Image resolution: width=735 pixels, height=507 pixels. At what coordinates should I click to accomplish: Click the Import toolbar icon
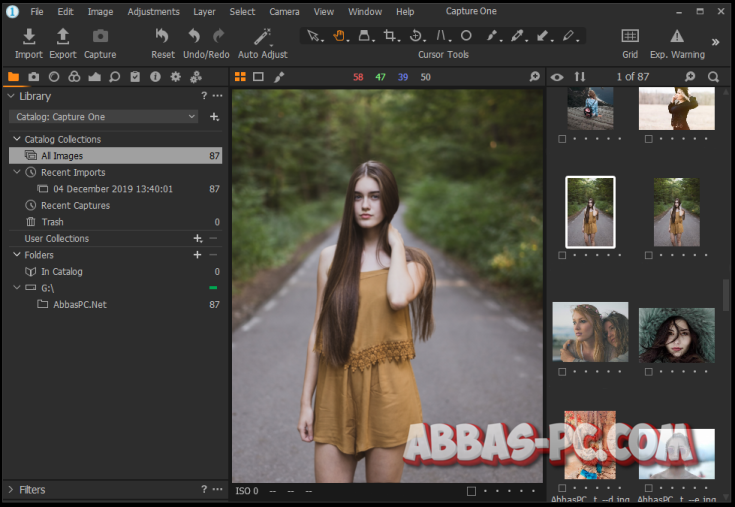[x=28, y=37]
